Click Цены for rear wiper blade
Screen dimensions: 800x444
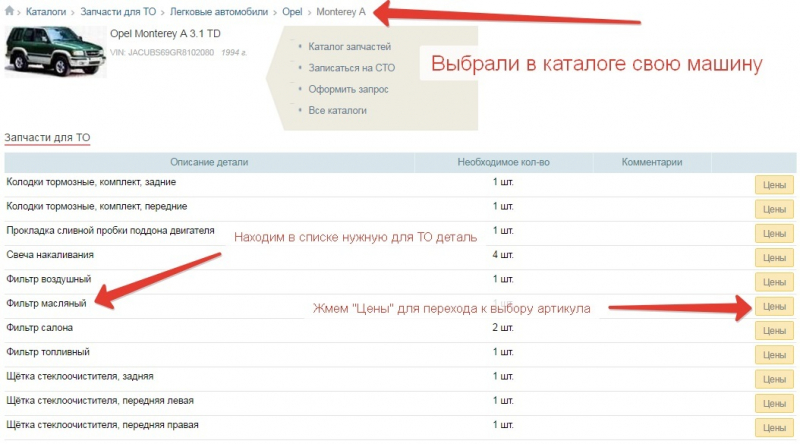tap(774, 379)
